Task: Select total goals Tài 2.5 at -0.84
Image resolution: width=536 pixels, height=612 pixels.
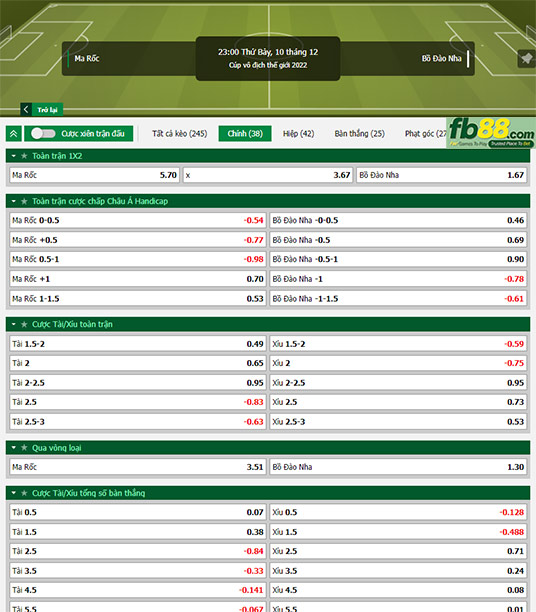Action: point(138,551)
